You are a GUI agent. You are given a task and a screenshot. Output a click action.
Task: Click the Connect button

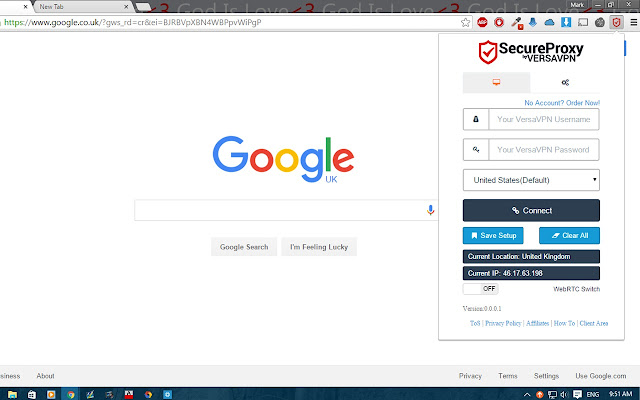(531, 210)
